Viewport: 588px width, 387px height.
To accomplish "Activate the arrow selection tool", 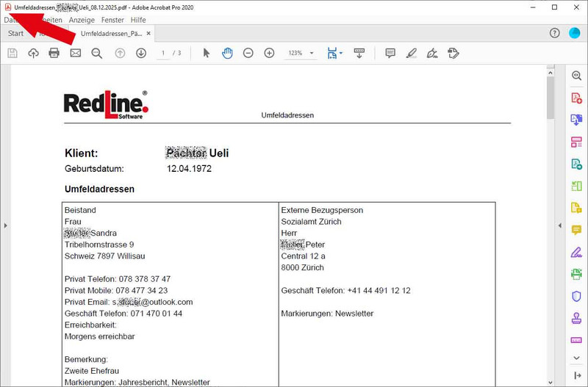I will (x=207, y=53).
